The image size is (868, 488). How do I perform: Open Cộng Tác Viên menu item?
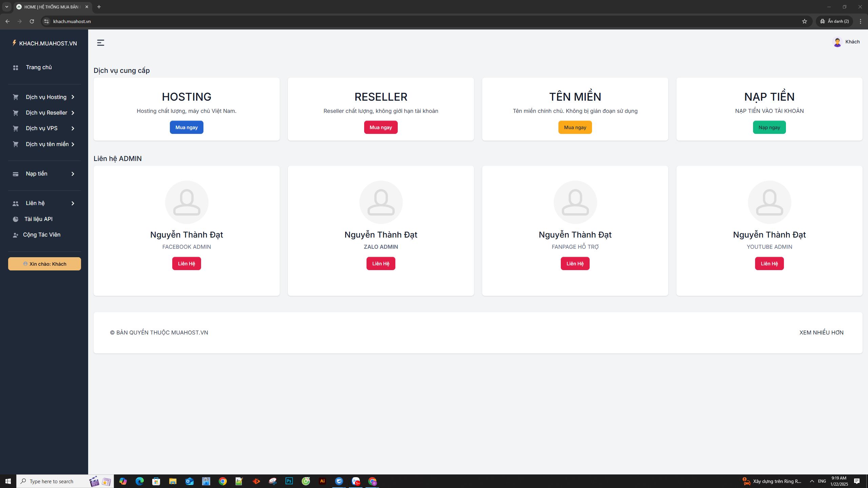coord(41,235)
